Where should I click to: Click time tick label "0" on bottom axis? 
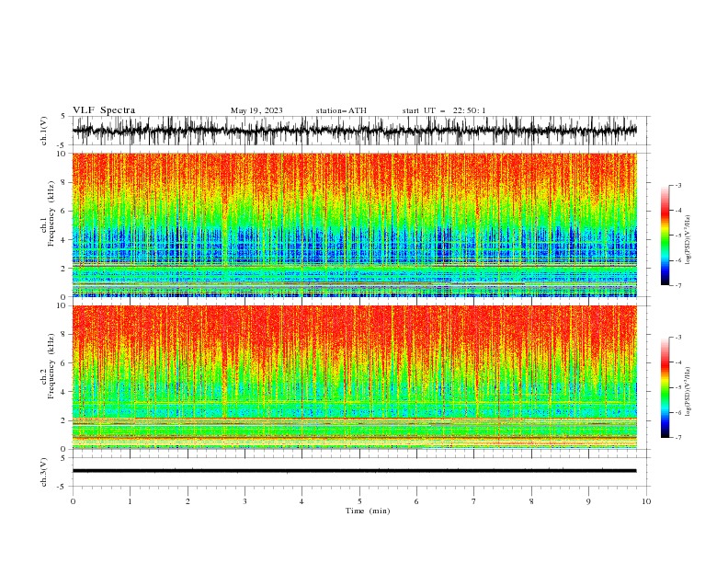73,501
